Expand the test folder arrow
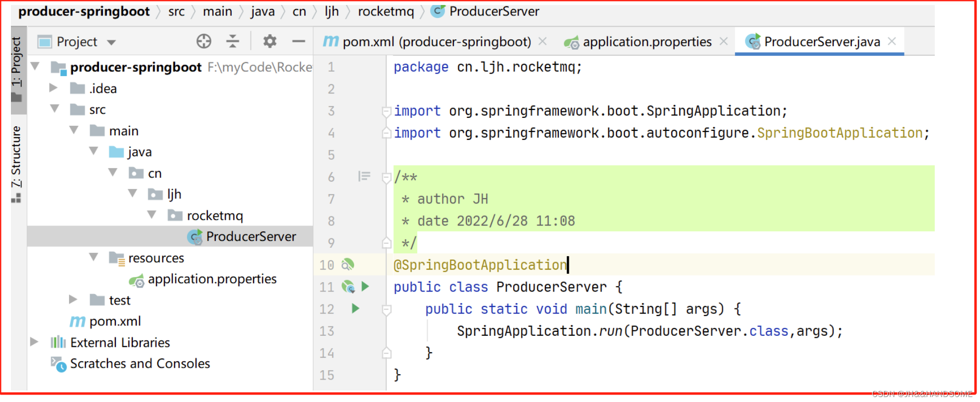The height and width of the screenshot is (402, 980). 73,300
